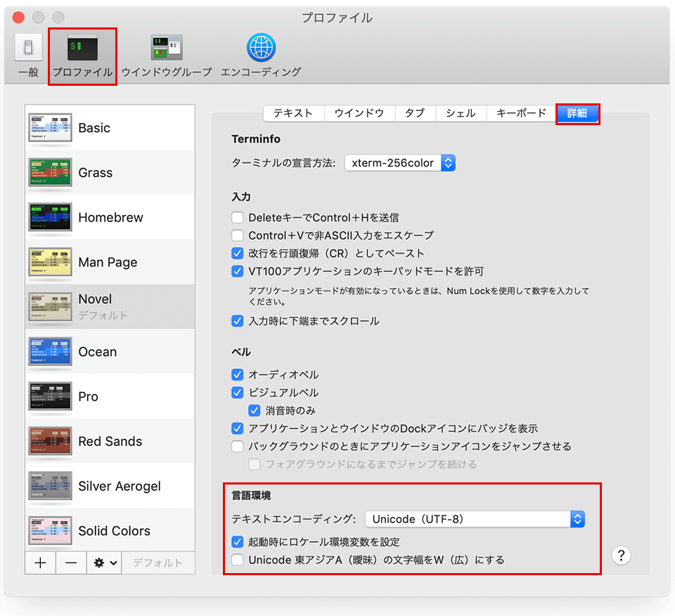675x616 pixels.
Task: Toggle the オーディオベル checkbox
Action: coord(238,375)
